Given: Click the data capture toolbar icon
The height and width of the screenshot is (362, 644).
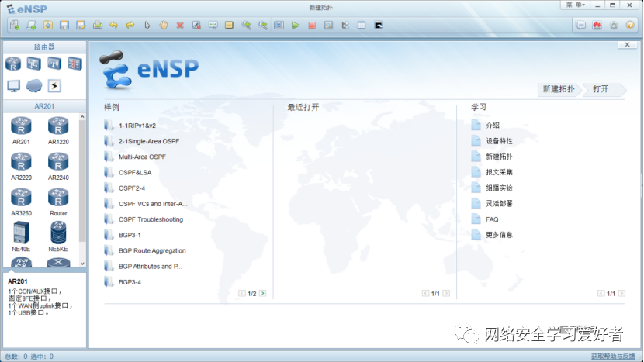Looking at the screenshot, I should [328, 26].
